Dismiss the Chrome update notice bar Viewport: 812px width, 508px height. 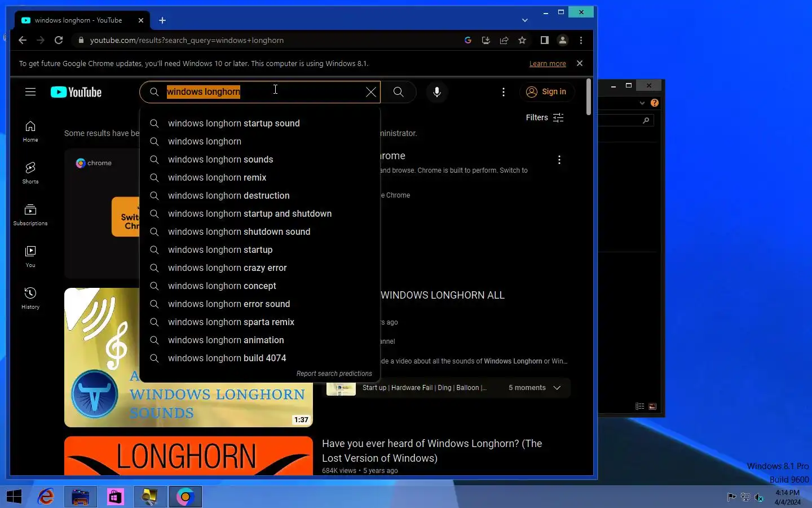point(580,63)
